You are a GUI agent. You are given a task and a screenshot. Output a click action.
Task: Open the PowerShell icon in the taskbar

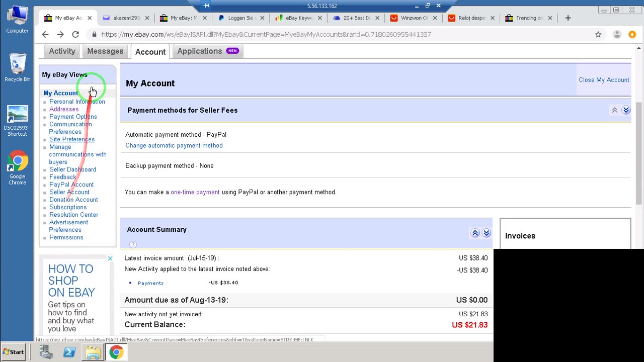pyautogui.click(x=69, y=352)
